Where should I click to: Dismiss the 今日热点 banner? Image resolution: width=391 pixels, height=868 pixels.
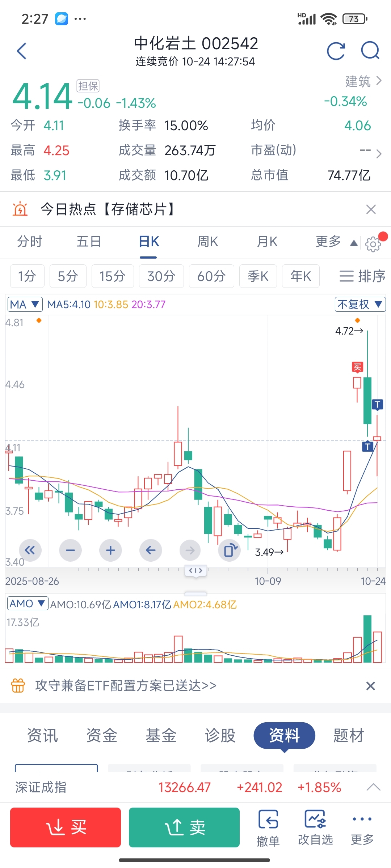pyautogui.click(x=371, y=209)
